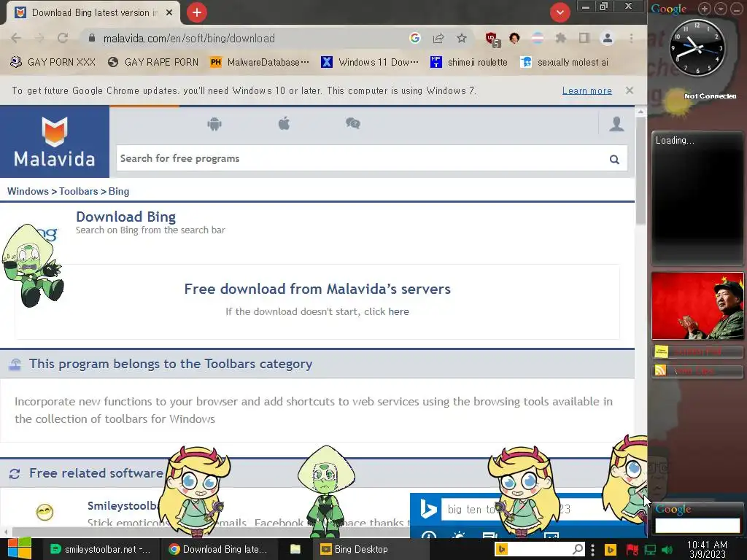The image size is (747, 560).
Task: Open the volume speaker tray icon
Action: (667, 550)
